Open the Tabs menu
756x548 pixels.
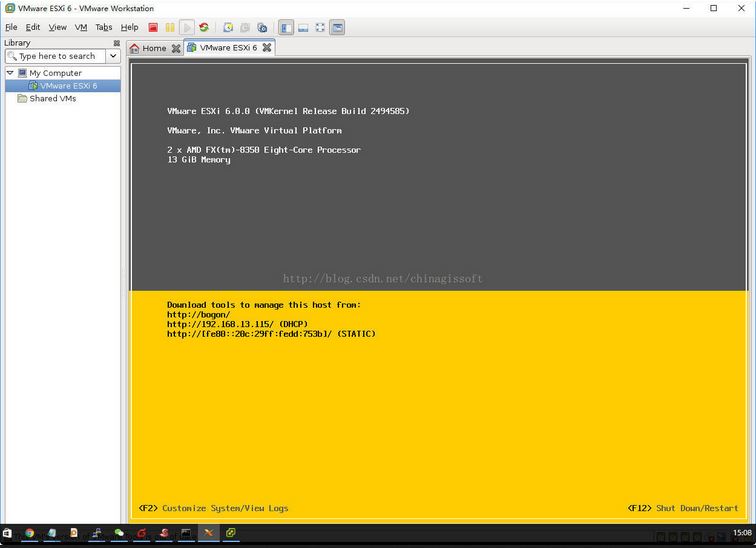click(x=104, y=27)
